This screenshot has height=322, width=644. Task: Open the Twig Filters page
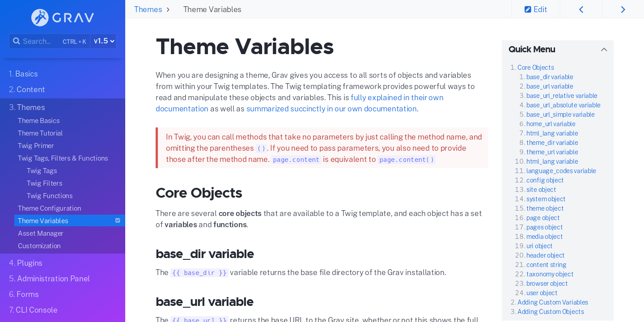[44, 183]
